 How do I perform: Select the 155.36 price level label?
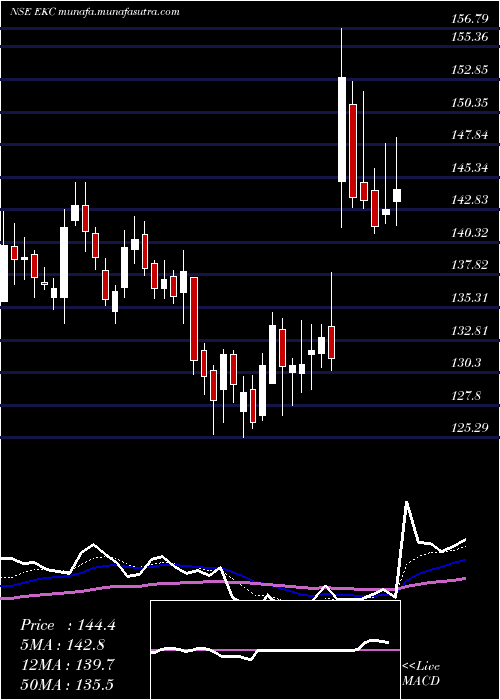click(470, 37)
